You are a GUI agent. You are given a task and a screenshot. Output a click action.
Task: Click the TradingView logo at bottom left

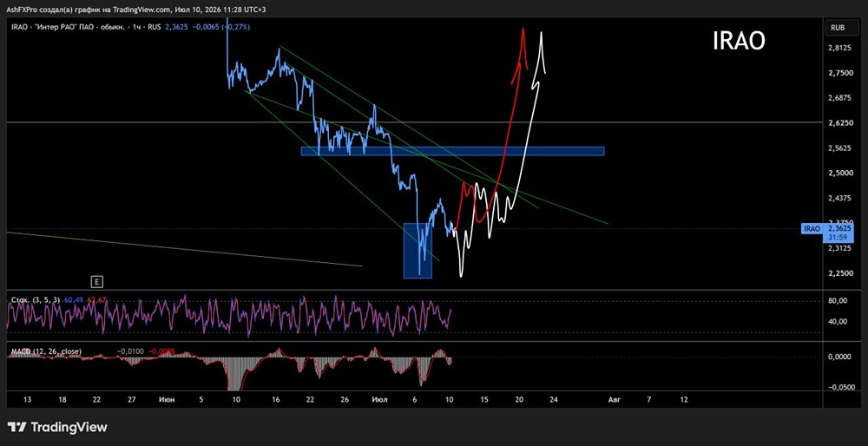click(57, 427)
